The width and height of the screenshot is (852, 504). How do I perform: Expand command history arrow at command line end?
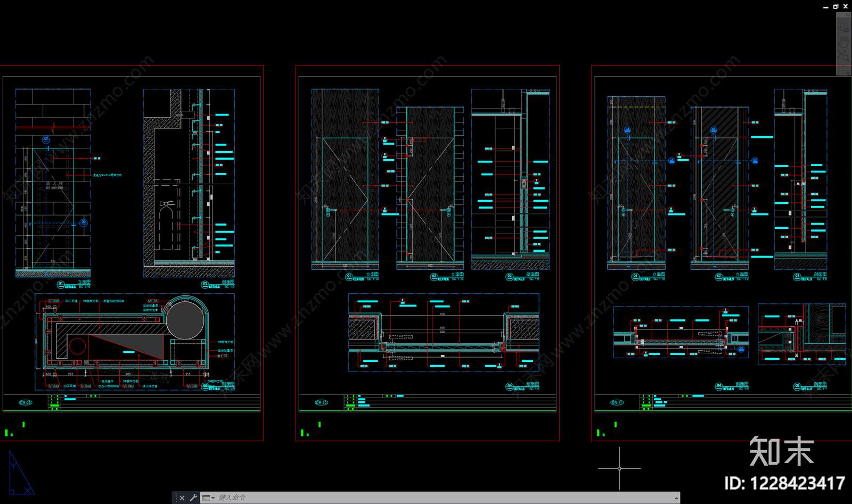tap(676, 498)
